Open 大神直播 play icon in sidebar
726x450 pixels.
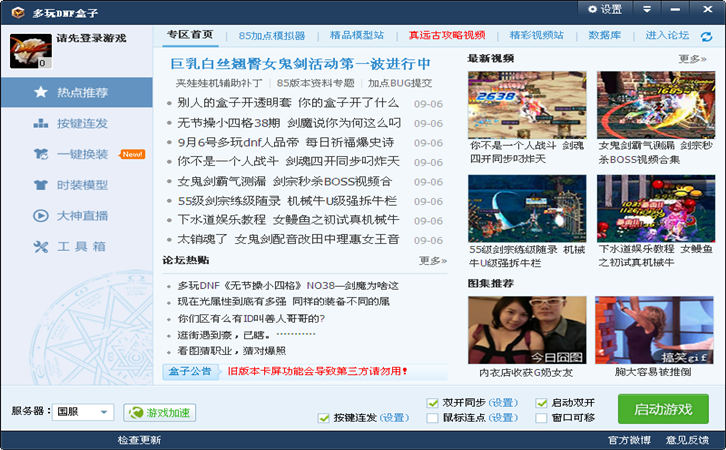pyautogui.click(x=41, y=215)
